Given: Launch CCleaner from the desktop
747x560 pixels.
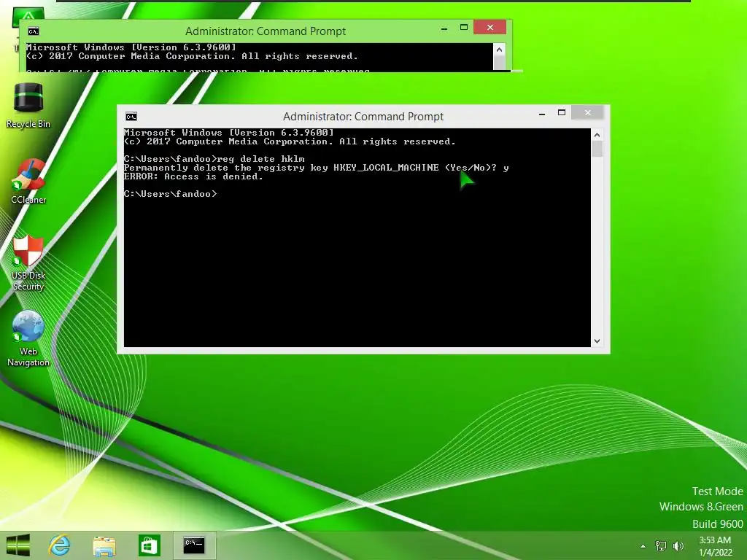Looking at the screenshot, I should pyautogui.click(x=28, y=182).
